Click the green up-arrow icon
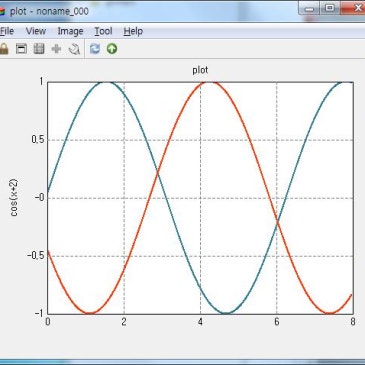Screen dimensions: 365x365 coord(112,49)
